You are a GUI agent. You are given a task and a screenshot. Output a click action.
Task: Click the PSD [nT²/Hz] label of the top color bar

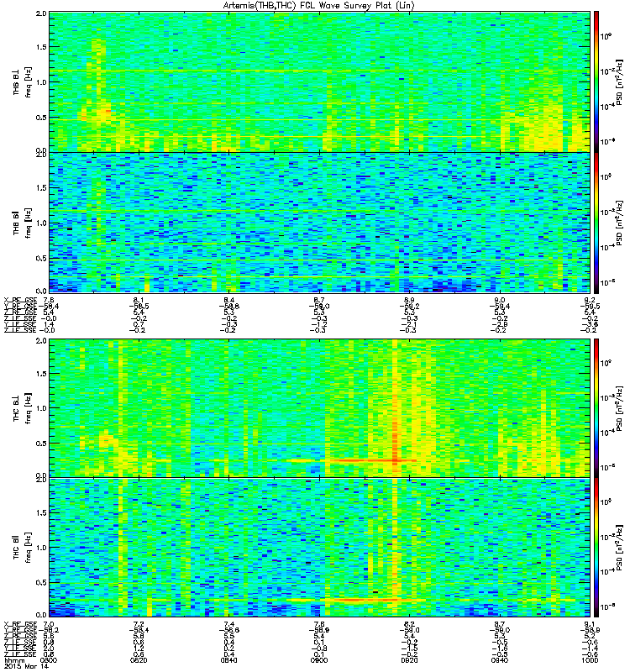[x=620, y=81]
